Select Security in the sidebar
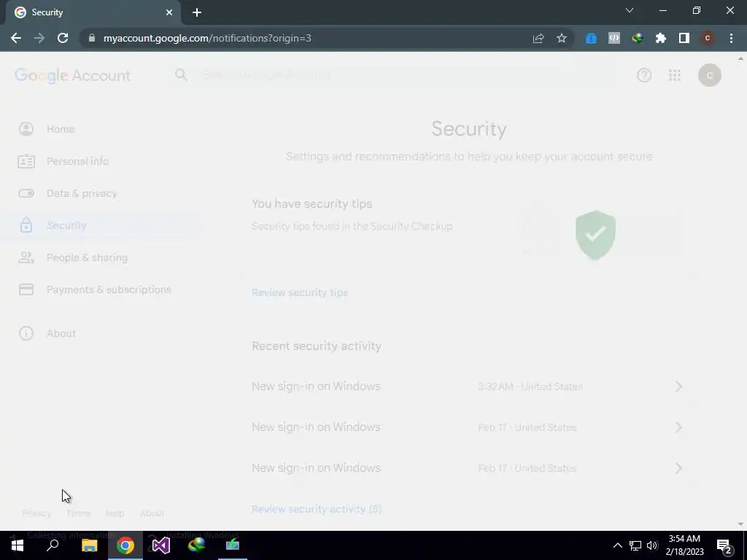The image size is (747, 560). pyautogui.click(x=66, y=225)
